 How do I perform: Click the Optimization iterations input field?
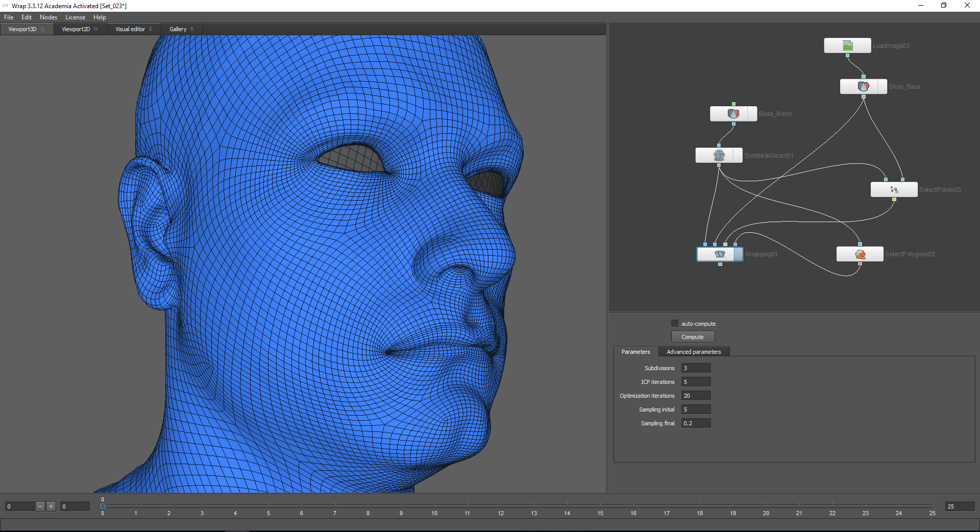tap(696, 396)
